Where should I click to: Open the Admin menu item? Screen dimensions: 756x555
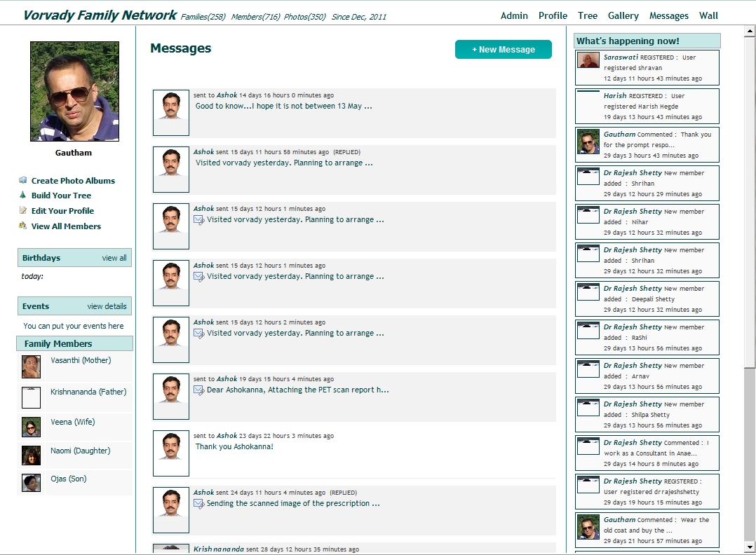coord(514,15)
